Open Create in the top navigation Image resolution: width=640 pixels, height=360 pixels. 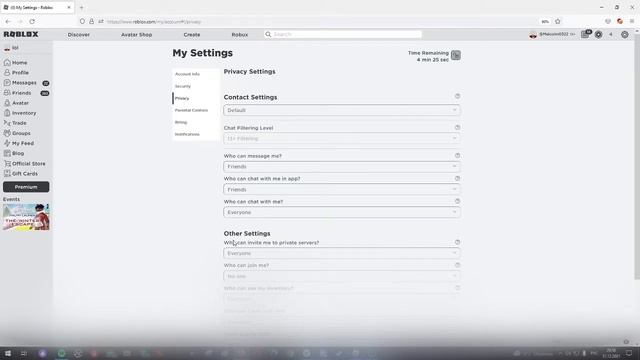click(x=192, y=35)
